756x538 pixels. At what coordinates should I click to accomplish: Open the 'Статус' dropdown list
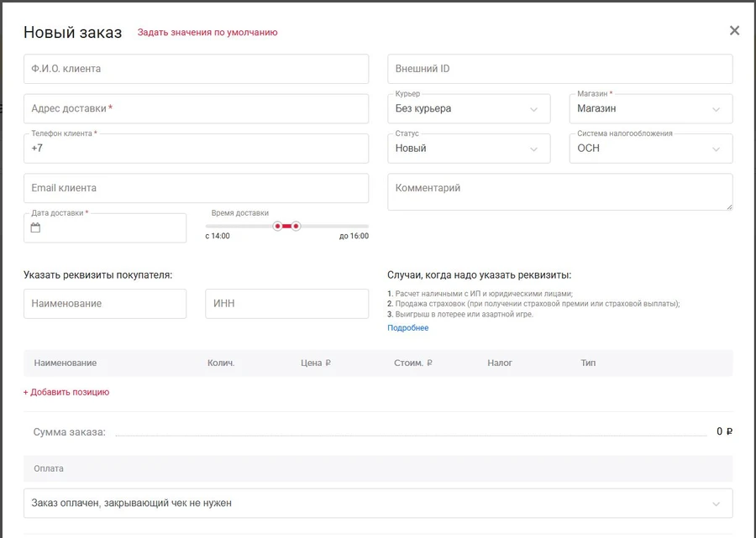click(468, 149)
